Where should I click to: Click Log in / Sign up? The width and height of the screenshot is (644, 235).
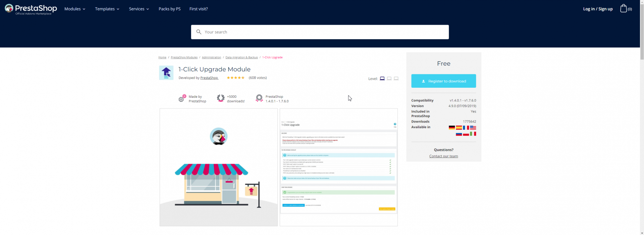tap(598, 9)
